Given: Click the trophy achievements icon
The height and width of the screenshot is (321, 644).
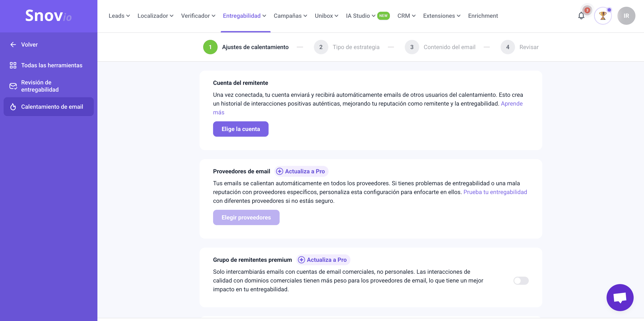Looking at the screenshot, I should (x=603, y=16).
